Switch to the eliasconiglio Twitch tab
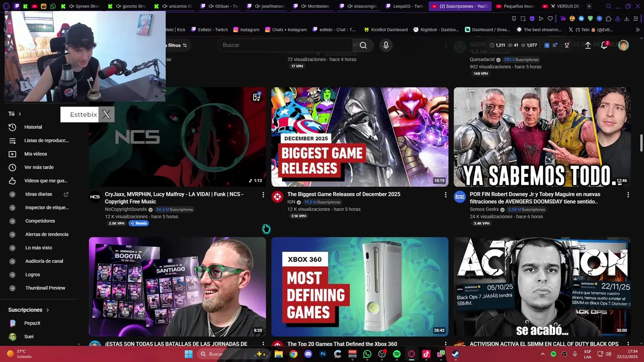This screenshot has height=362, width=644. coord(359,6)
